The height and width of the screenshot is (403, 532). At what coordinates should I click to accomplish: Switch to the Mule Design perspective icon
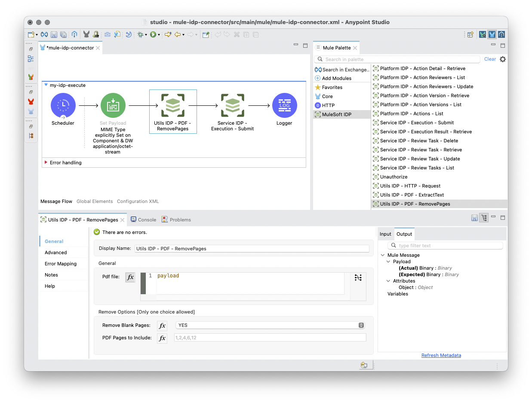pos(492,34)
